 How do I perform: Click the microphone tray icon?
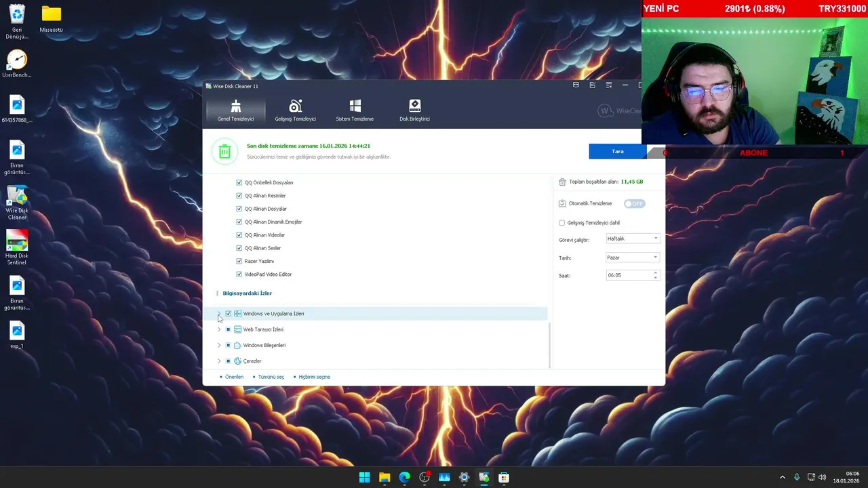[x=797, y=477]
